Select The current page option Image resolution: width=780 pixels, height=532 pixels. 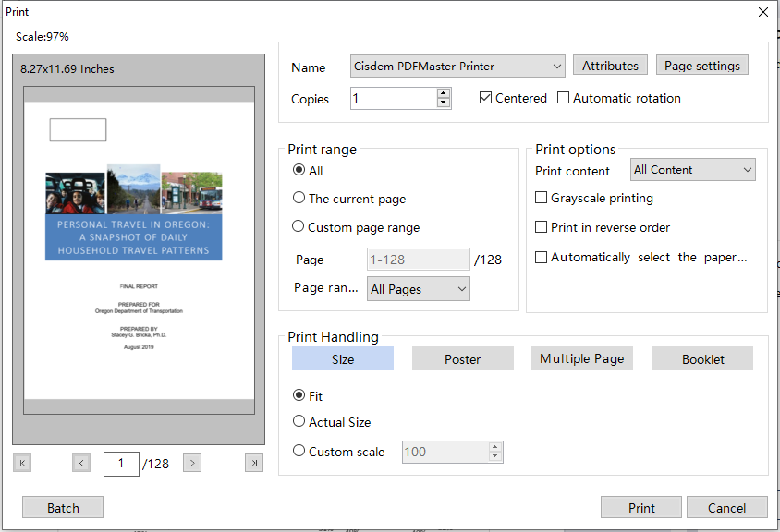click(349, 199)
